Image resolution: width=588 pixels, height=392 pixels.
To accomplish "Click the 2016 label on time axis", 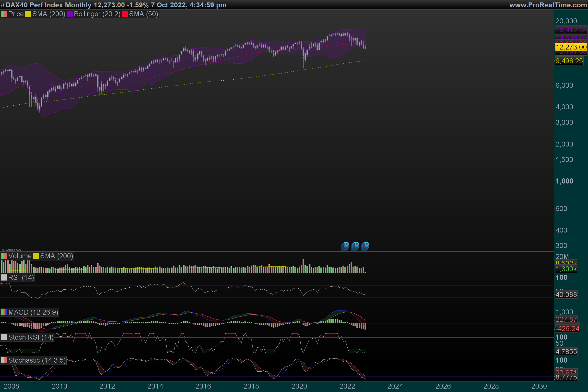I will (203, 386).
